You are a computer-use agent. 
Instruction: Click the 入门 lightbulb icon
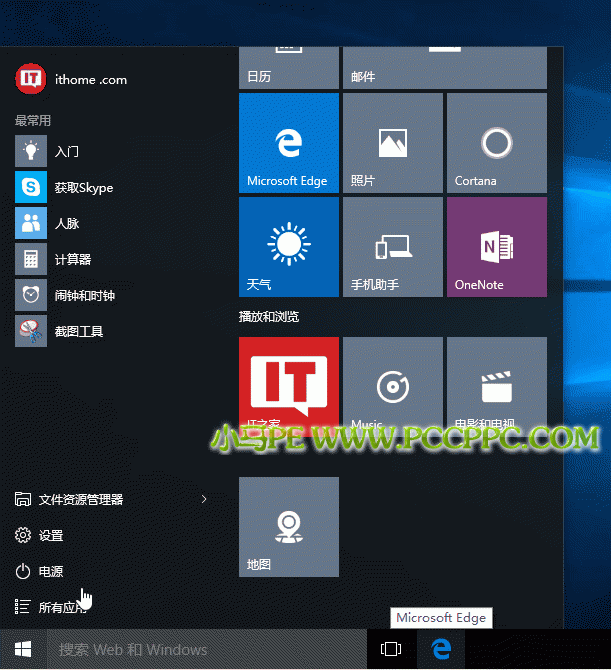tap(31, 151)
